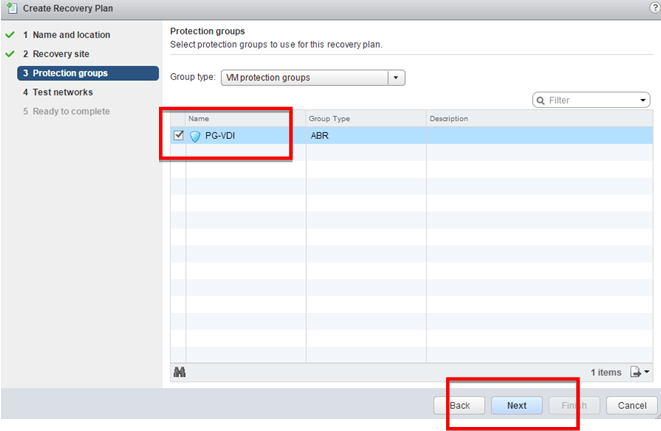
Task: Sort by the Group Type column header
Action: (x=365, y=119)
